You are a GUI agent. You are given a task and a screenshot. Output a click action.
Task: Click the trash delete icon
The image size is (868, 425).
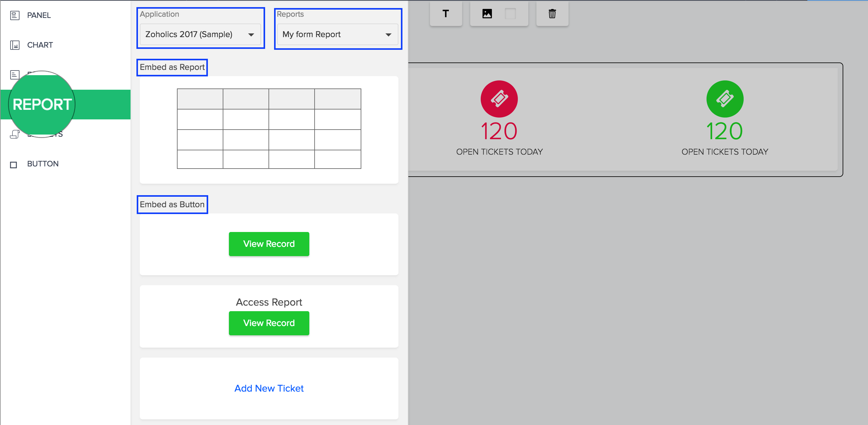pos(552,14)
